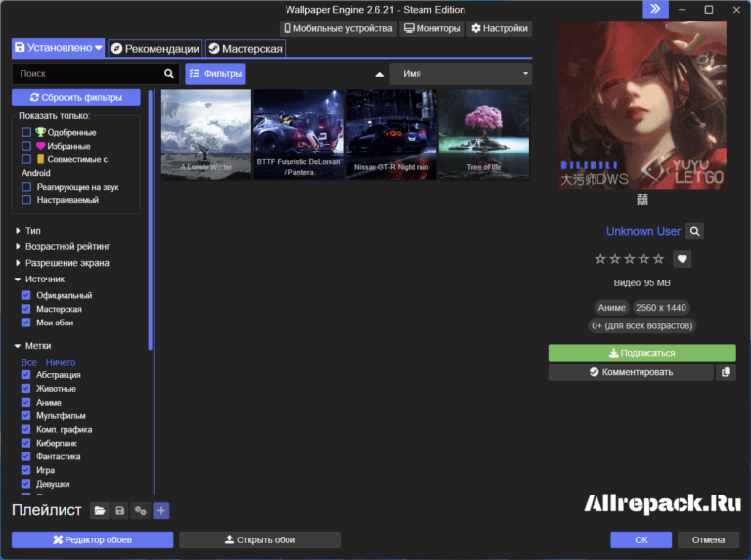Screen dimensions: 751x560
Task: Select all tags via Все link
Action: point(28,362)
